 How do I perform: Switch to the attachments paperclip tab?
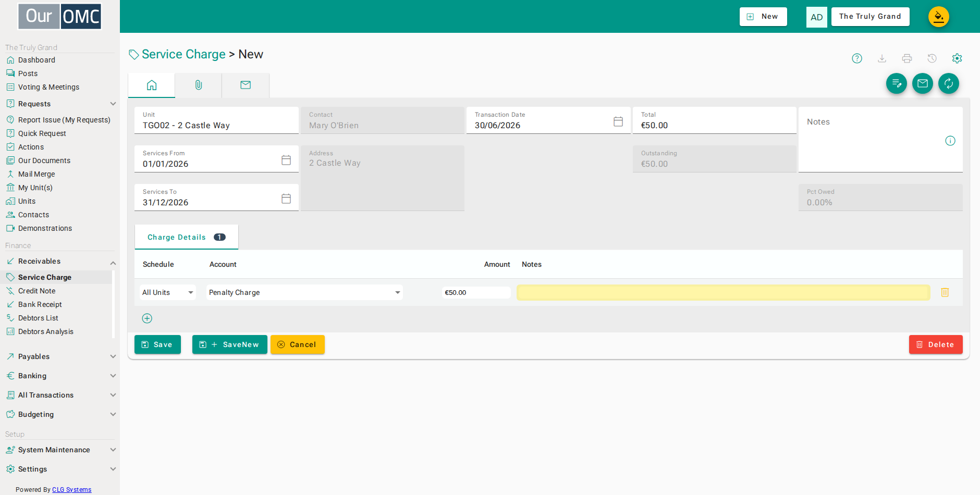coord(199,85)
